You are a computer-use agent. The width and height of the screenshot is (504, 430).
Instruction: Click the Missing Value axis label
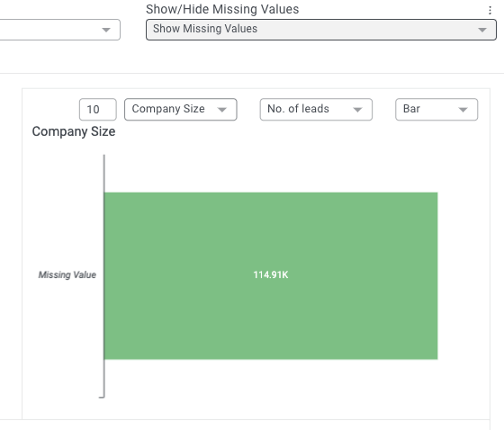point(67,274)
